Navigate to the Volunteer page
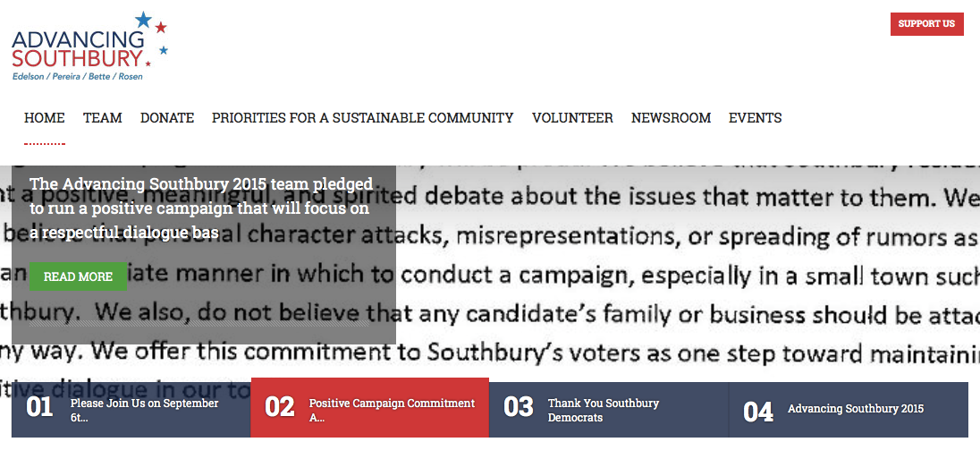The image size is (980, 476). pos(572,118)
